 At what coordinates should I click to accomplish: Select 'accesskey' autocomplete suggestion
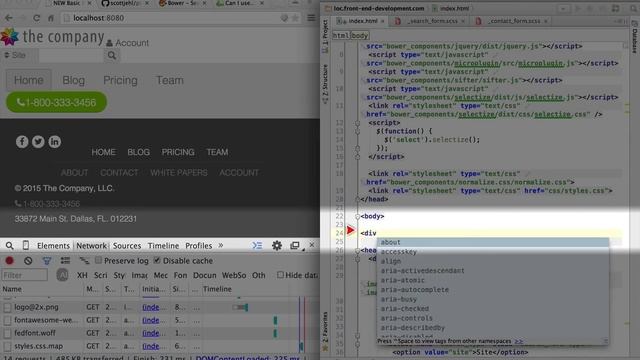coord(493,252)
